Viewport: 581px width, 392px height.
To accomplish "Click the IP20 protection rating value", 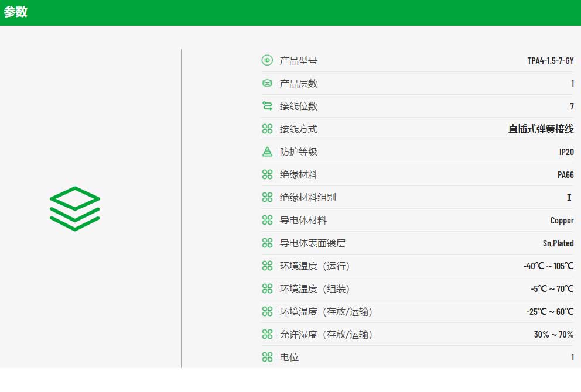I will pyautogui.click(x=566, y=152).
